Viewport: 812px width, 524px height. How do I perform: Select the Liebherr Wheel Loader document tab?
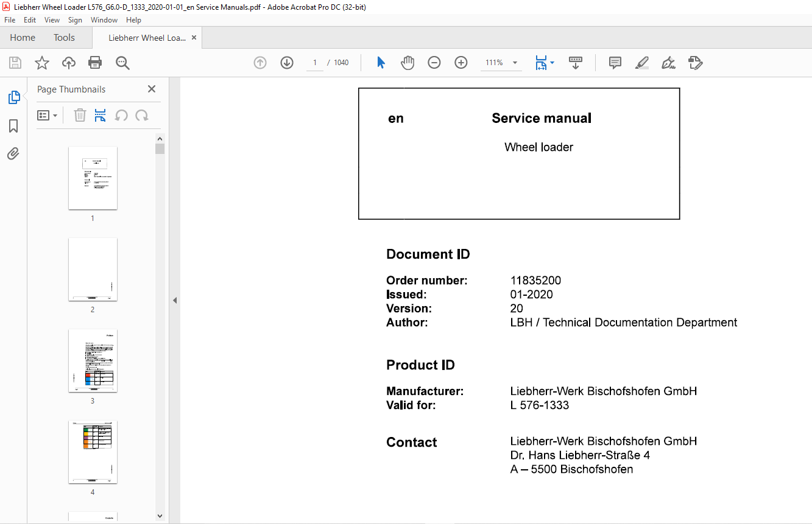coord(147,38)
